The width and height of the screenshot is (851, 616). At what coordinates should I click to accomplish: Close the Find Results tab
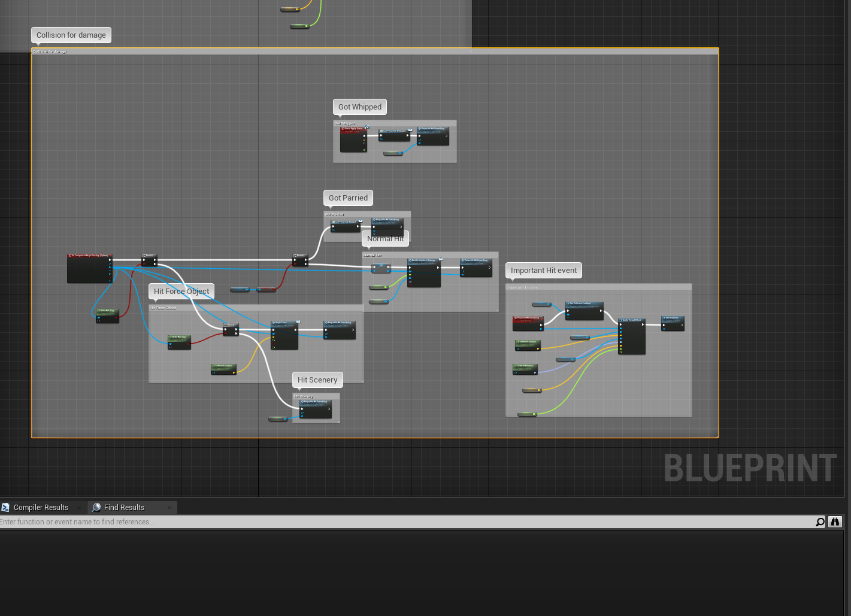(x=169, y=508)
